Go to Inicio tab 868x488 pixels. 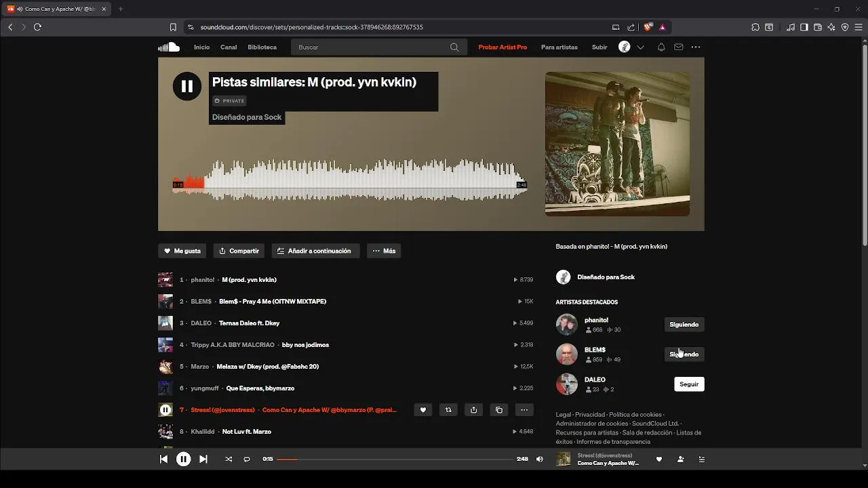[201, 47]
